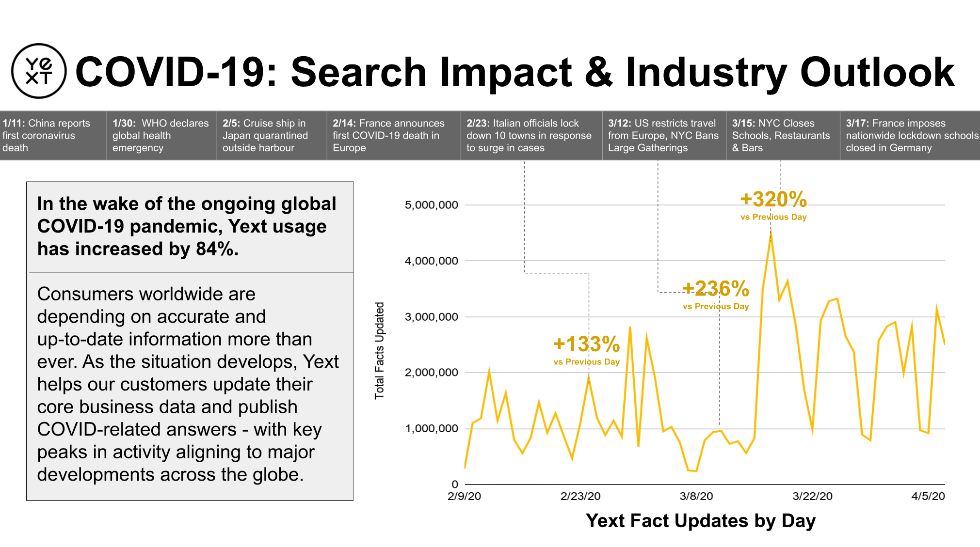Click the 3/12 US travel restriction box
The image size is (980, 547).
[x=663, y=136]
